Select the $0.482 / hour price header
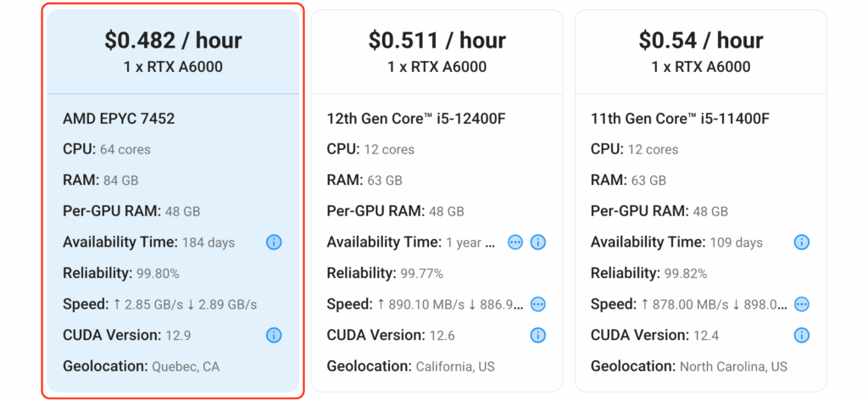 click(173, 40)
